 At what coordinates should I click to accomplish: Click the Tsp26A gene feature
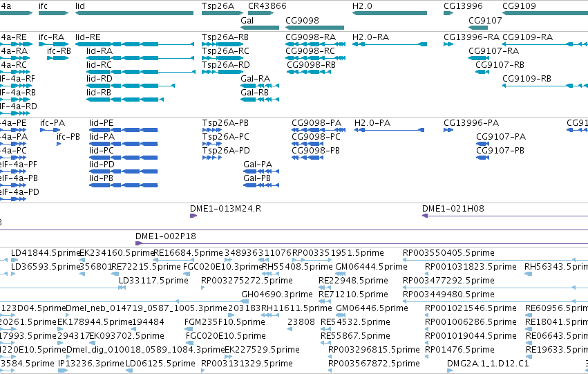click(x=223, y=13)
